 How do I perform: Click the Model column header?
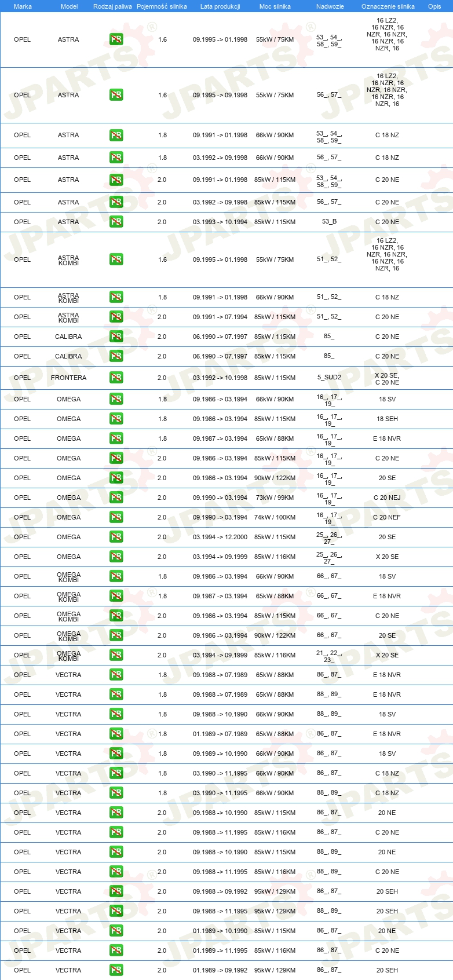pyautogui.click(x=70, y=6)
